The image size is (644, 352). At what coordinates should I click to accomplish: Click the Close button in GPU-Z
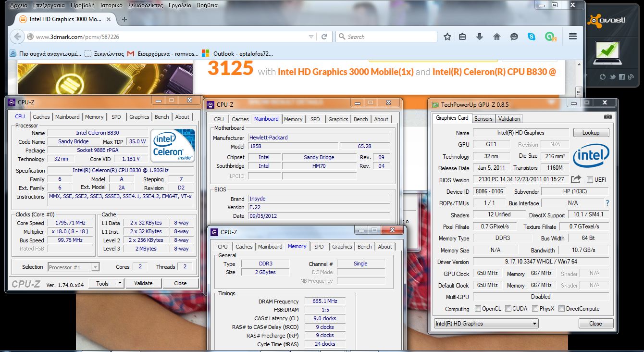[x=595, y=324]
